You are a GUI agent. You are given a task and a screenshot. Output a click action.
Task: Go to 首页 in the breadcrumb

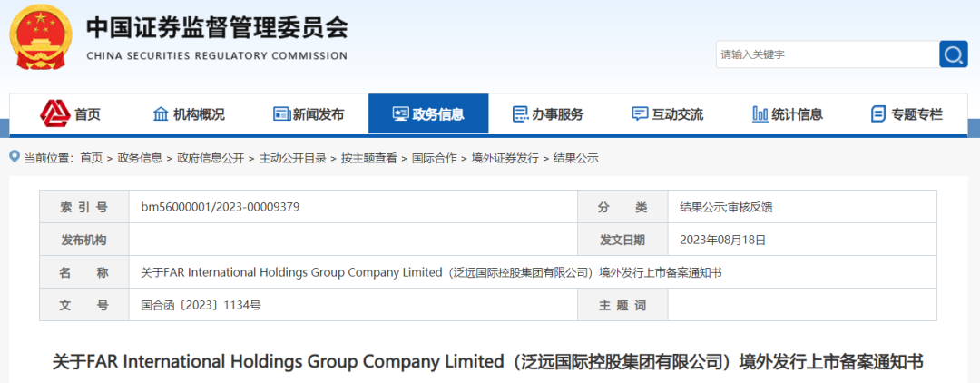coord(91,159)
